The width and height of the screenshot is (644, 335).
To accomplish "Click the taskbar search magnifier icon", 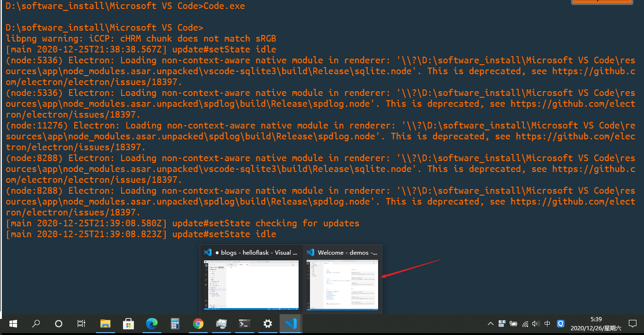I will (36, 324).
